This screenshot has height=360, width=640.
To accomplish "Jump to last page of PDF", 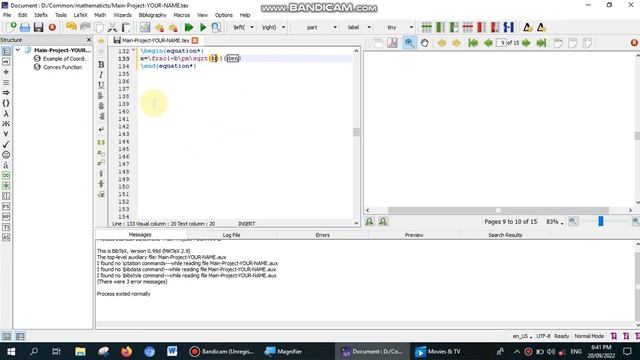I will [x=541, y=43].
